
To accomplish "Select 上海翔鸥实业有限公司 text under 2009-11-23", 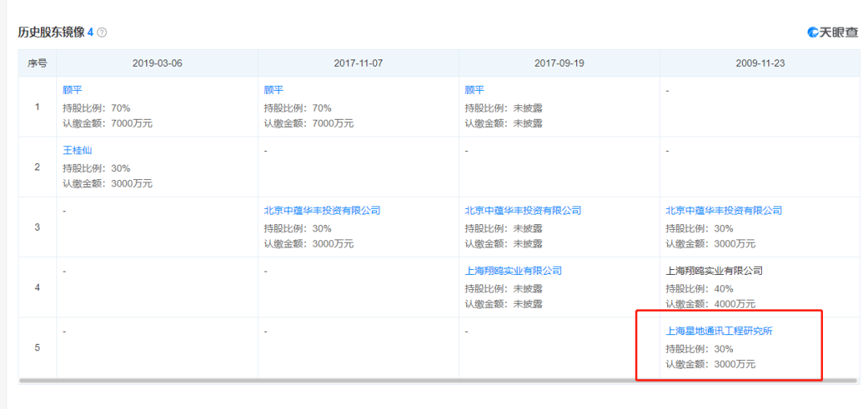I will tap(714, 271).
